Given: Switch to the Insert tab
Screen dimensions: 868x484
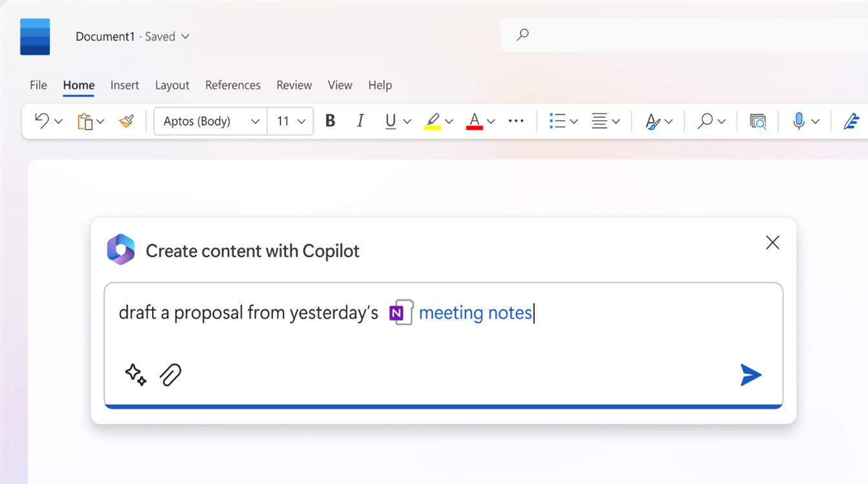Looking at the screenshot, I should click(124, 85).
